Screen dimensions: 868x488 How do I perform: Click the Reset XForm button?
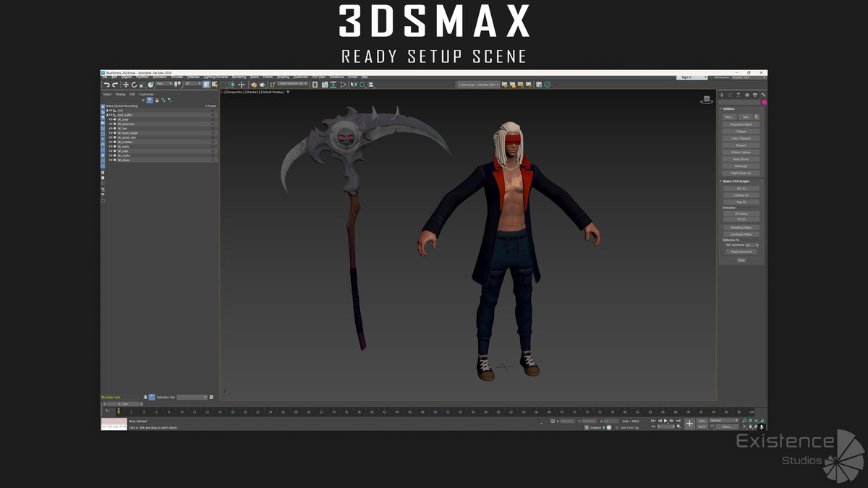(x=741, y=159)
